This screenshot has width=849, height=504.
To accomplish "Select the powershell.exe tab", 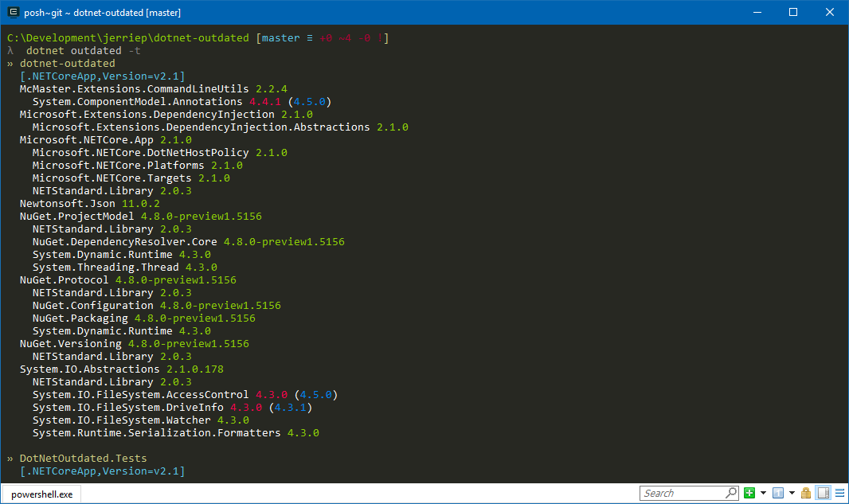I will (x=41, y=494).
